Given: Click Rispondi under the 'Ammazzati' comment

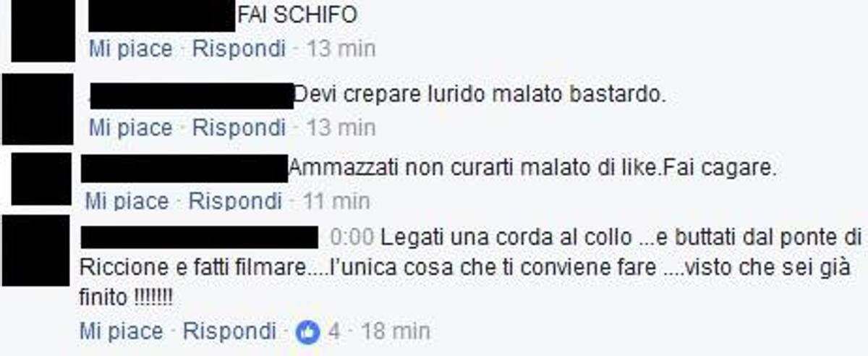Looking at the screenshot, I should pyautogui.click(x=235, y=200).
